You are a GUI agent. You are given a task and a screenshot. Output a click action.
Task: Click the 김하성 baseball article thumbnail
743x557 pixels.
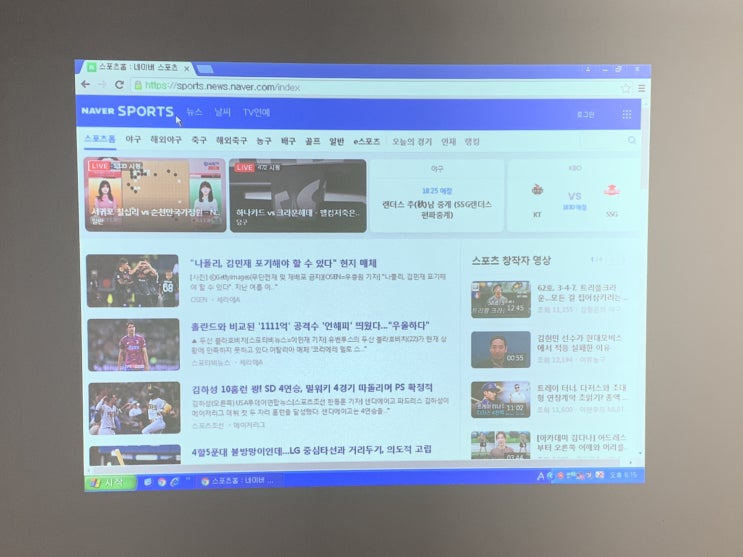pos(135,408)
